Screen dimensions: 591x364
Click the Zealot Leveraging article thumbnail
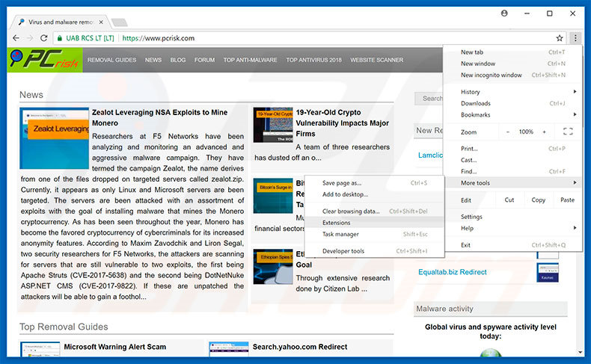click(55, 138)
